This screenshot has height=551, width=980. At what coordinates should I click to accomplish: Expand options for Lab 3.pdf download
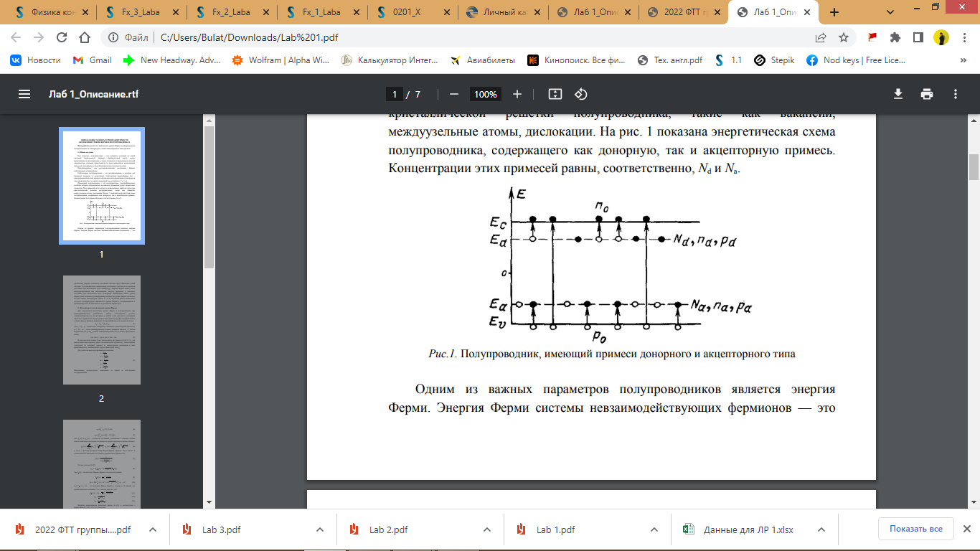pos(320,529)
